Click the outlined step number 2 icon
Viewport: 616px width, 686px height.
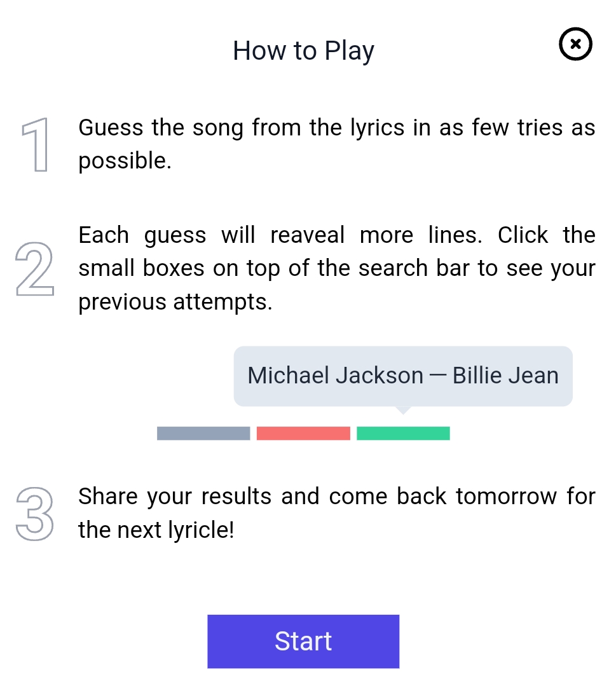click(x=34, y=269)
